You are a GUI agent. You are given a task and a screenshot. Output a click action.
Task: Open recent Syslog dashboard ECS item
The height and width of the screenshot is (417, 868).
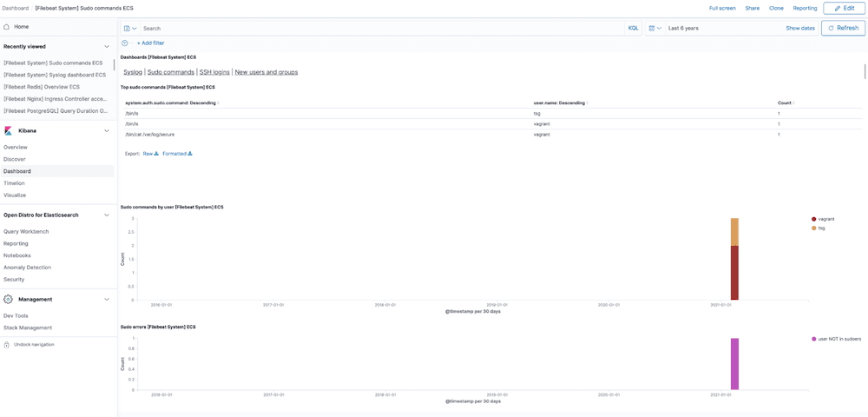pos(54,75)
